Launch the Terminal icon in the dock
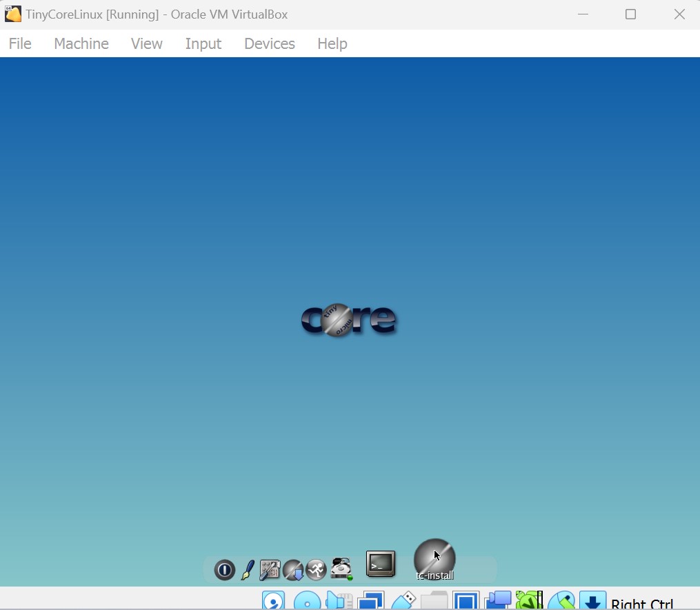The image size is (700, 610). 381,564
